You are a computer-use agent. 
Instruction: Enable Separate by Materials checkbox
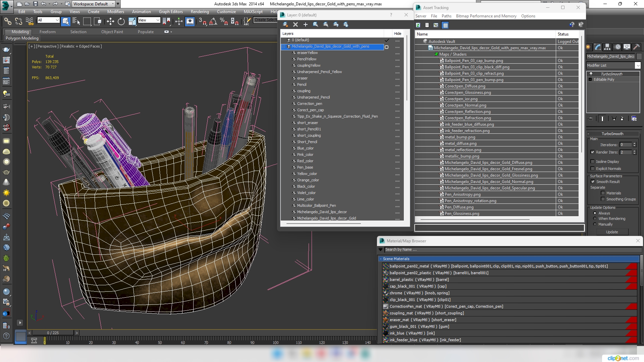pos(603,193)
